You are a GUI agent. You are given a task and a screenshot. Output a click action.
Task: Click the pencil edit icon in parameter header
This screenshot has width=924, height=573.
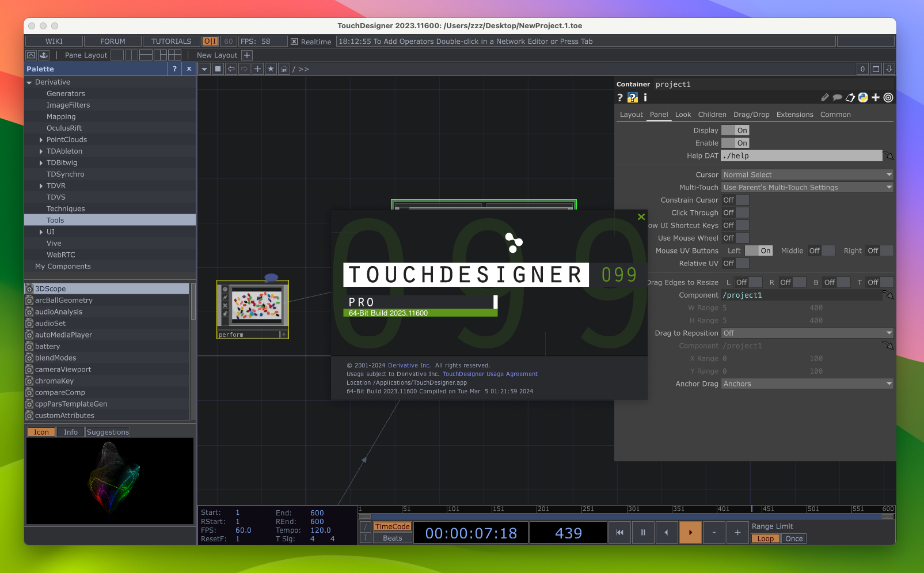click(x=825, y=97)
